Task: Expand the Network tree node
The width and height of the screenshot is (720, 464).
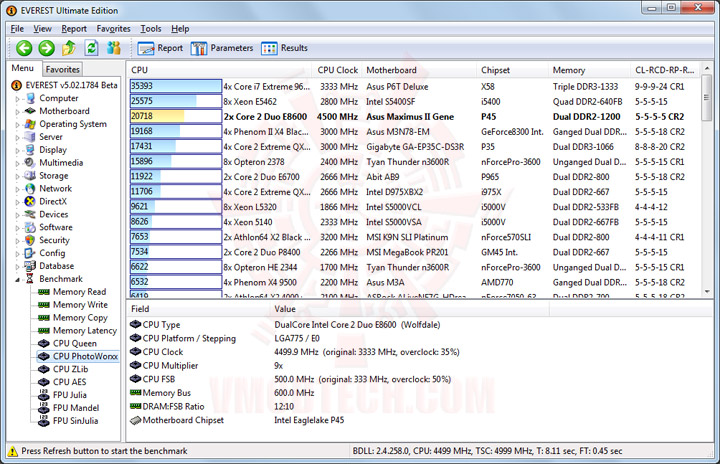Action: point(17,189)
